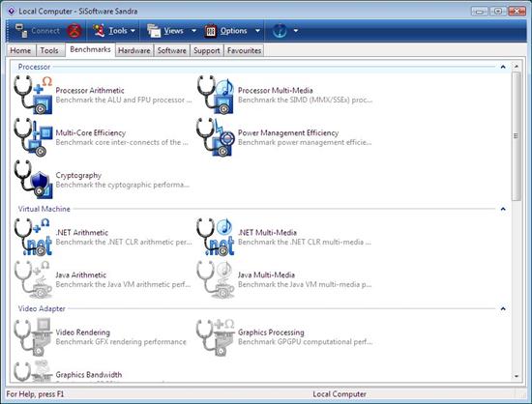Select the Multi-Core Efficiency stethoscope icon
This screenshot has width=532, height=404.
pos(33,137)
